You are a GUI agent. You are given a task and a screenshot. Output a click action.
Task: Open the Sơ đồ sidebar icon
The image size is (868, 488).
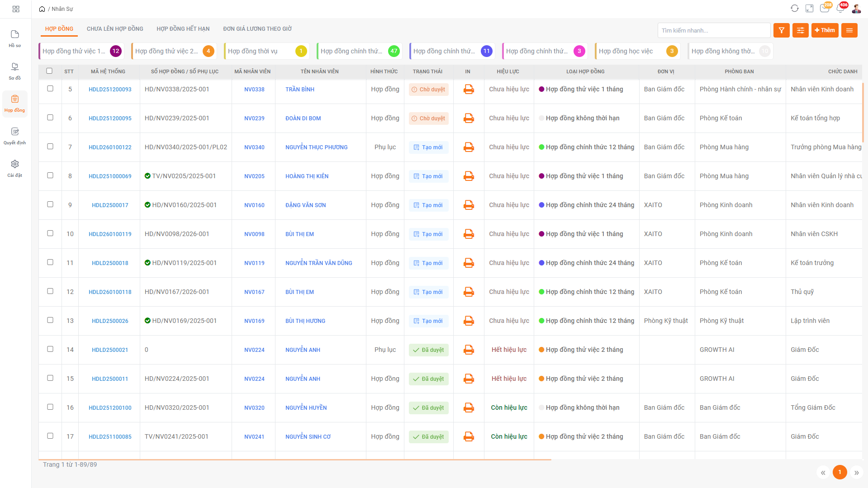pos(15,71)
